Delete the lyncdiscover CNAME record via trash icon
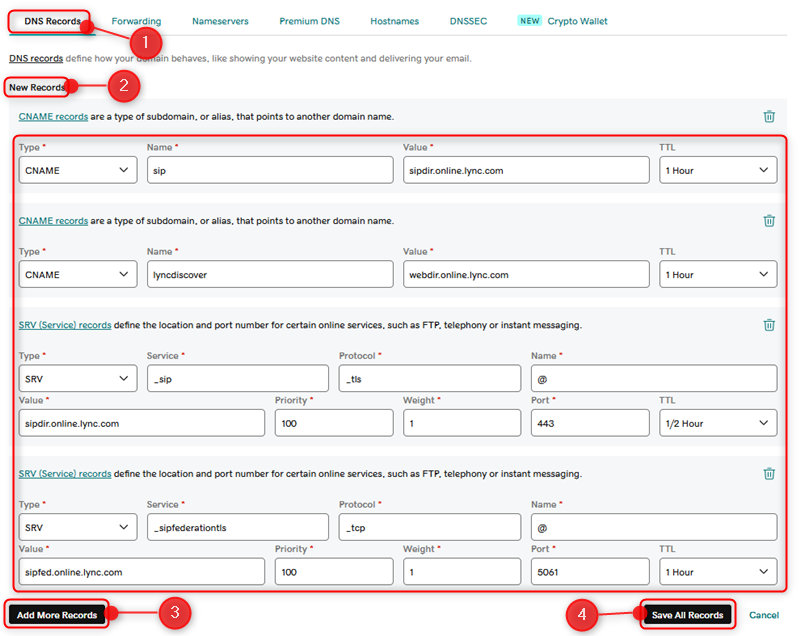Image resolution: width=800 pixels, height=636 pixels. click(x=769, y=221)
